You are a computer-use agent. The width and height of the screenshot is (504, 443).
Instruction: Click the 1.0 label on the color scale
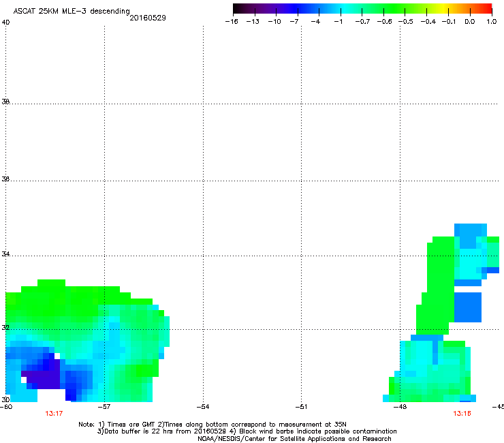[x=492, y=22]
